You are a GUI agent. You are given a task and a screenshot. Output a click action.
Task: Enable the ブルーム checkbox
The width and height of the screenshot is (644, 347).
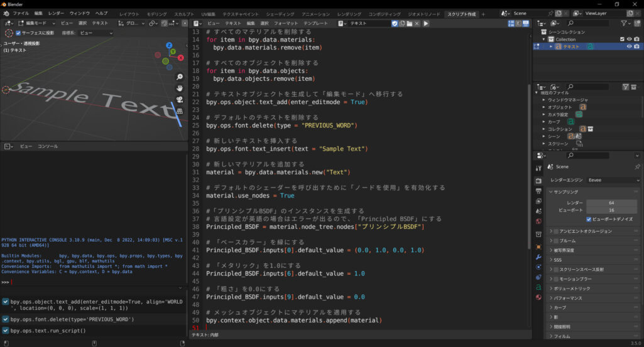[x=556, y=241]
